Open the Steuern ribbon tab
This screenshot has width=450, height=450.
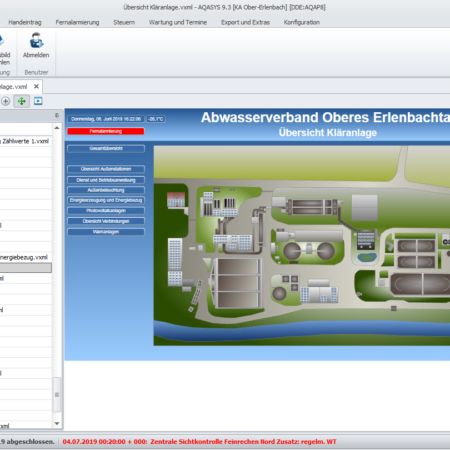[x=124, y=22]
